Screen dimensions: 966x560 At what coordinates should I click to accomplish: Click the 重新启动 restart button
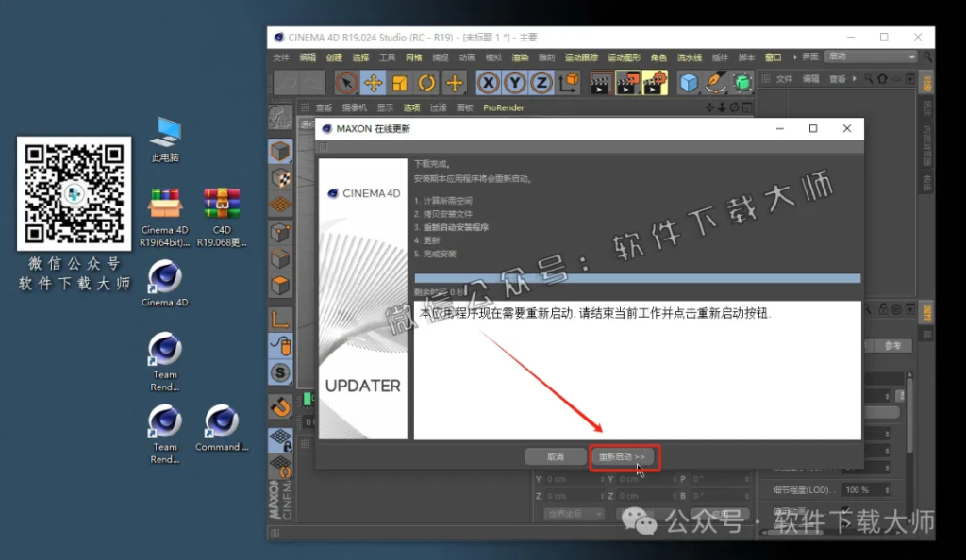624,455
